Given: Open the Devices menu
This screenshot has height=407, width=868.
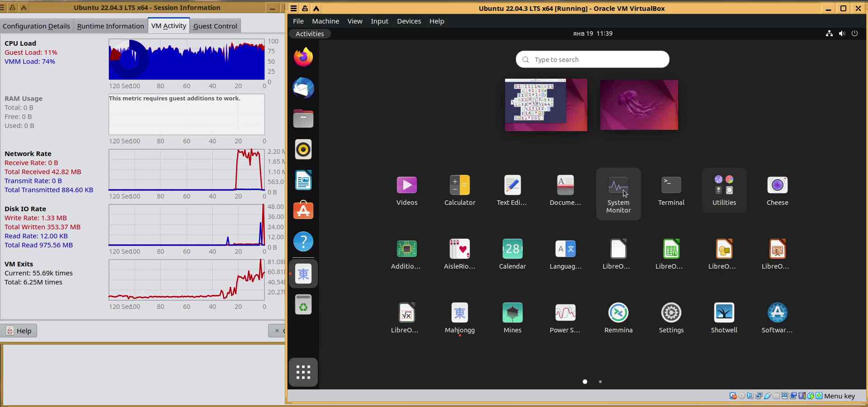Looking at the screenshot, I should click(409, 21).
